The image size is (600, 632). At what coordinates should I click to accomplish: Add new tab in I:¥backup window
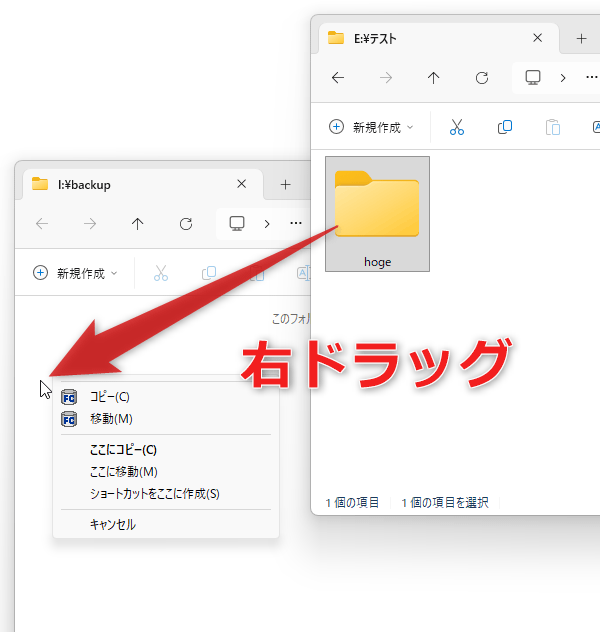(x=286, y=185)
